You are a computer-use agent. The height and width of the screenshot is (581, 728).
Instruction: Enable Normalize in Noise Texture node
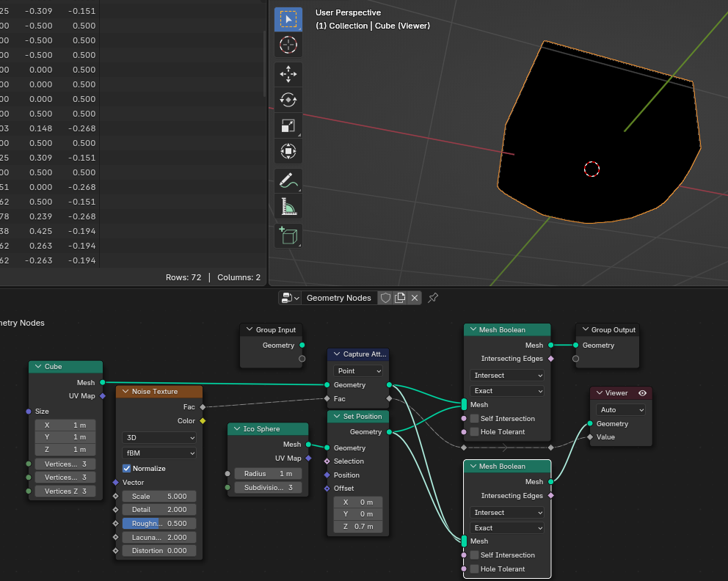[126, 468]
